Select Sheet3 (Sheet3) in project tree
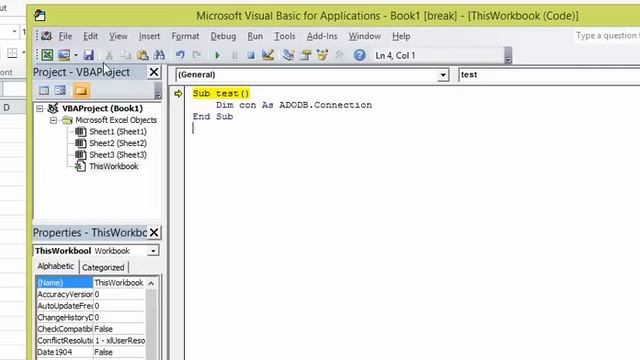 click(118, 155)
